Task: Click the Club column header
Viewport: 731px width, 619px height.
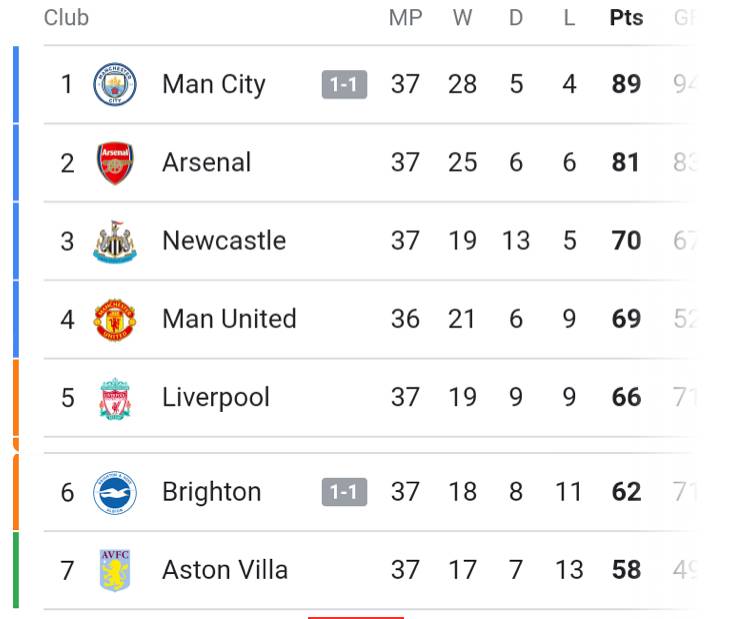Action: coord(66,18)
